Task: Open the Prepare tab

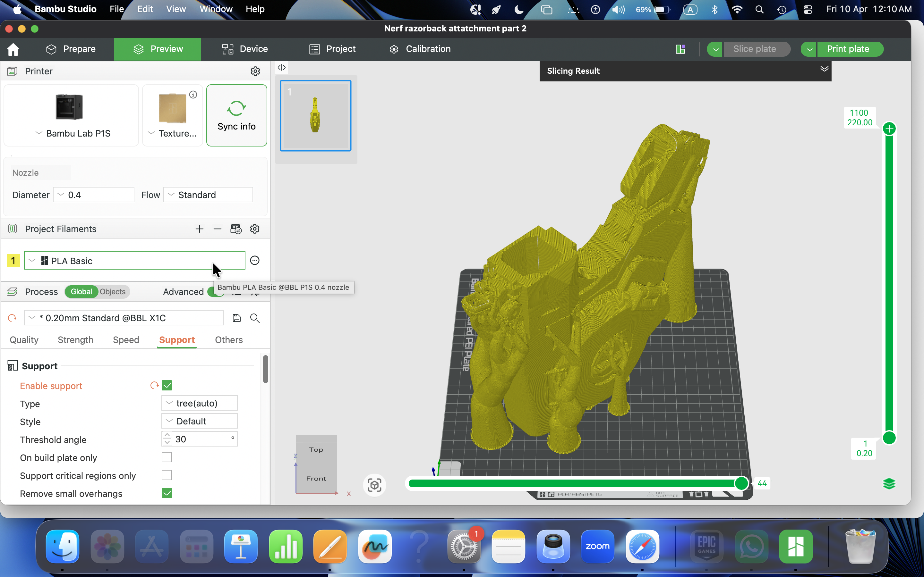Action: pos(71,49)
